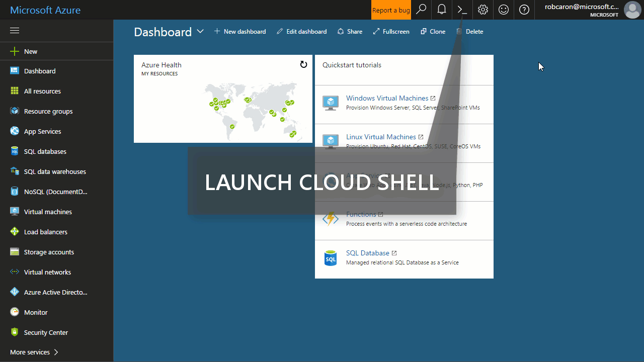Viewport: 644px width, 362px height.
Task: Click the Resource groups cube icon
Action: (x=15, y=111)
